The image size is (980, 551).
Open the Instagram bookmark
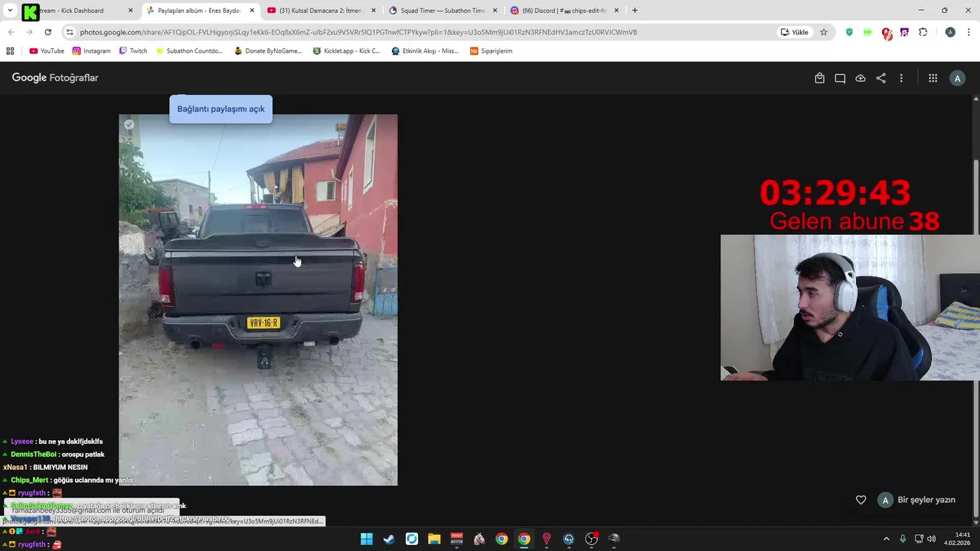(91, 51)
